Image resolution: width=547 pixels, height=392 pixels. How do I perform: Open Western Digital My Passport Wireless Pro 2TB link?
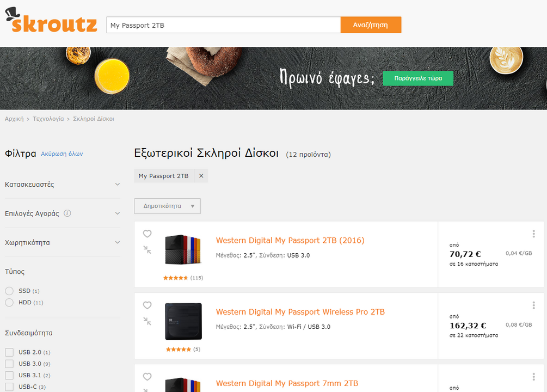[300, 312]
